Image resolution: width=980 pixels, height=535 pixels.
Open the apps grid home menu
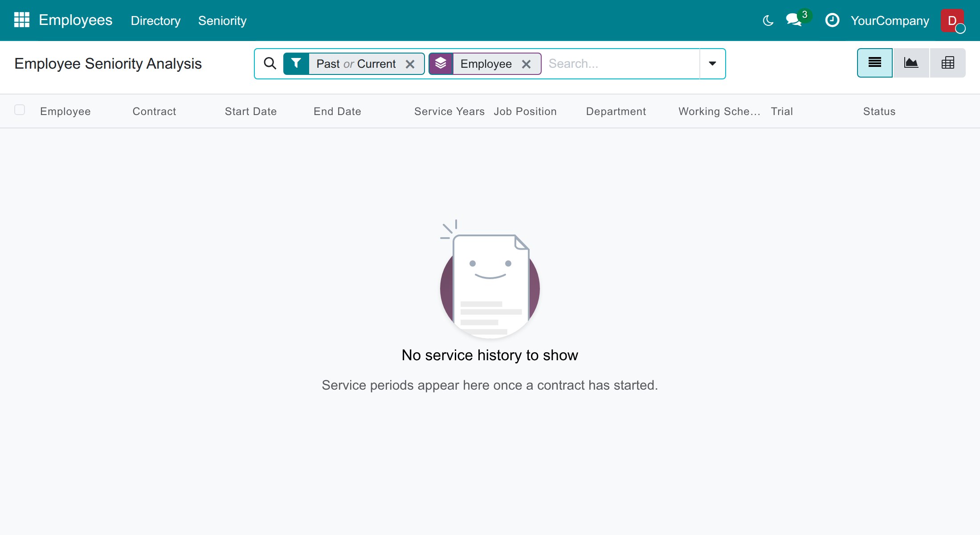[x=21, y=20]
